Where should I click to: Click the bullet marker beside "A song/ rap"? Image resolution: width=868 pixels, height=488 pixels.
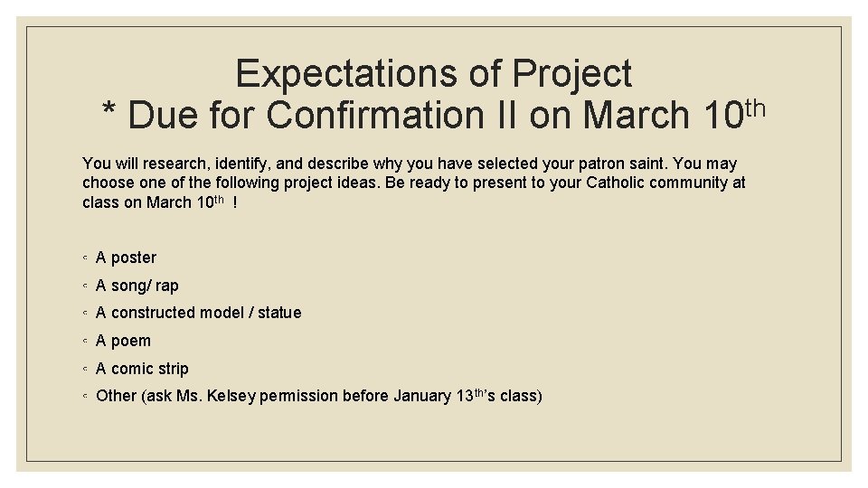coord(84,286)
